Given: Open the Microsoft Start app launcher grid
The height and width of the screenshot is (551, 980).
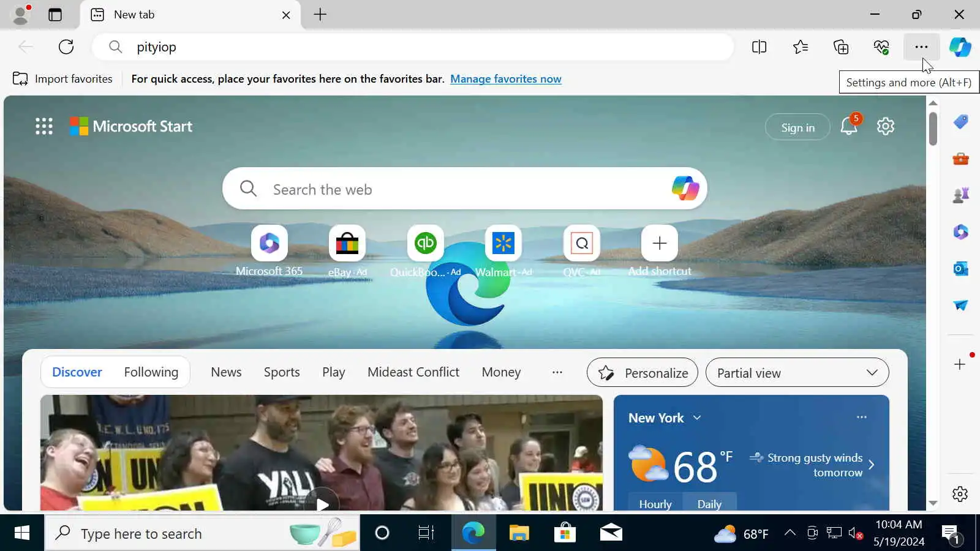Looking at the screenshot, I should [x=44, y=126].
